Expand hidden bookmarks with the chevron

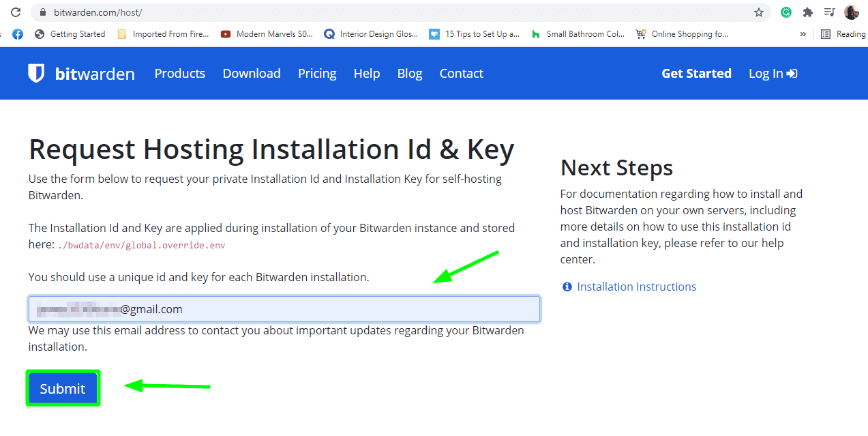[x=803, y=34]
